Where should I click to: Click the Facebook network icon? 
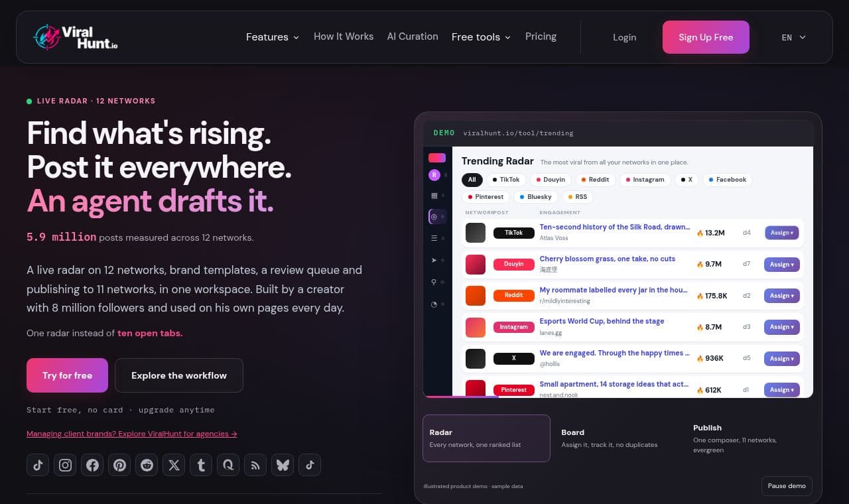(92, 465)
